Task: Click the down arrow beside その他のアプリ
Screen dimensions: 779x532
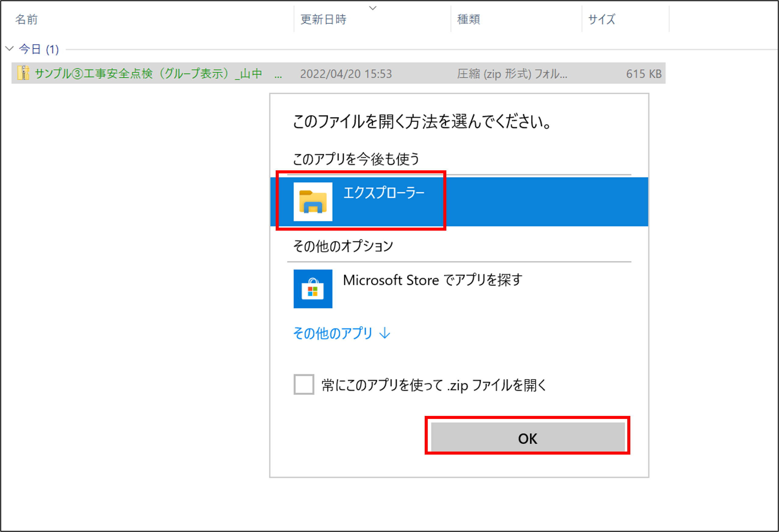Action: (384, 333)
